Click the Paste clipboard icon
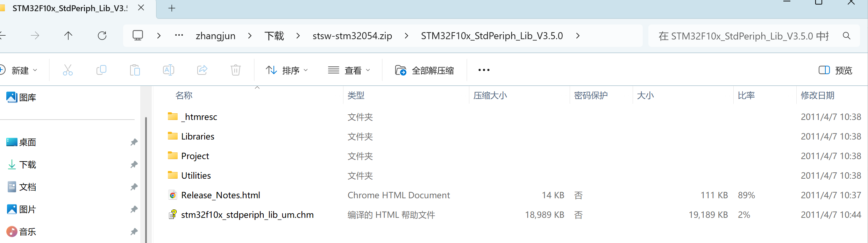Viewport: 868px width, 243px height. 135,70
